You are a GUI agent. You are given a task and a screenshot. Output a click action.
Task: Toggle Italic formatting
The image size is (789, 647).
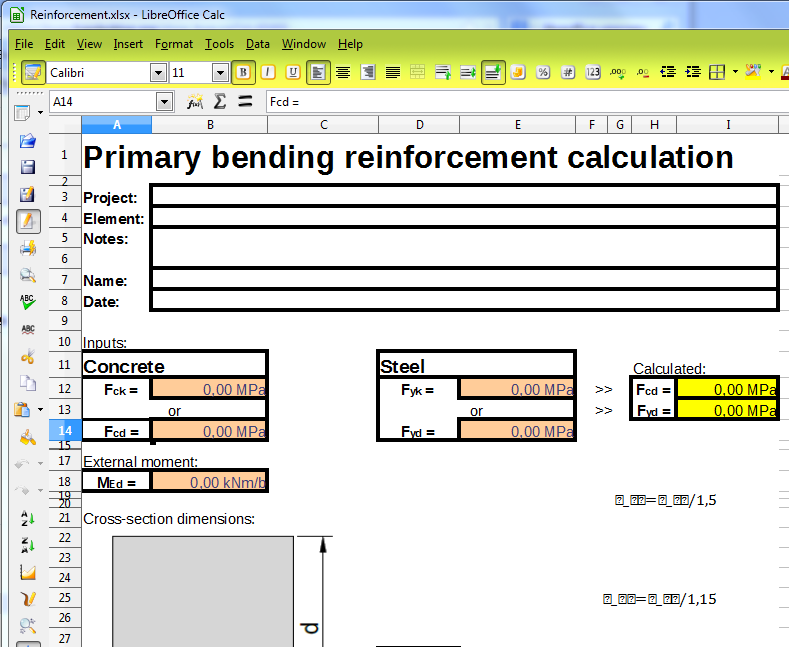[x=267, y=72]
